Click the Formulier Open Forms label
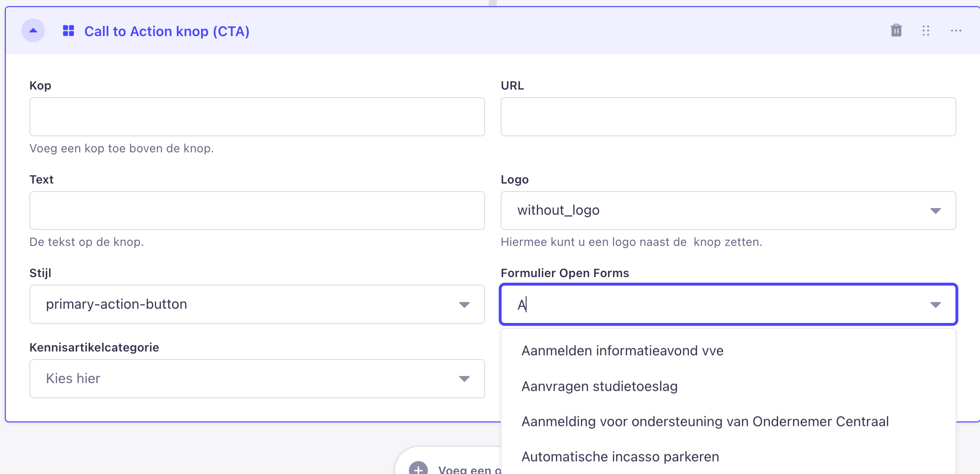The image size is (980, 474). (x=564, y=273)
